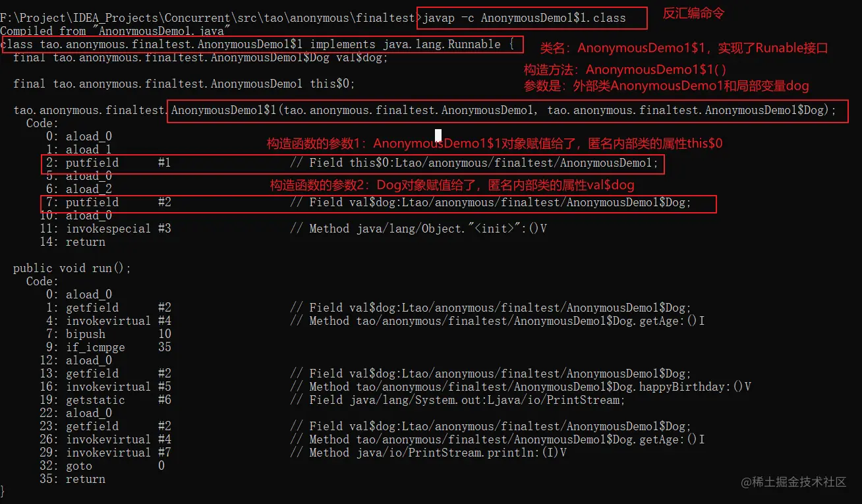Click the '11: invokespecial #3' instruction
Image resolution: width=862 pixels, height=504 pixels.
point(105,229)
